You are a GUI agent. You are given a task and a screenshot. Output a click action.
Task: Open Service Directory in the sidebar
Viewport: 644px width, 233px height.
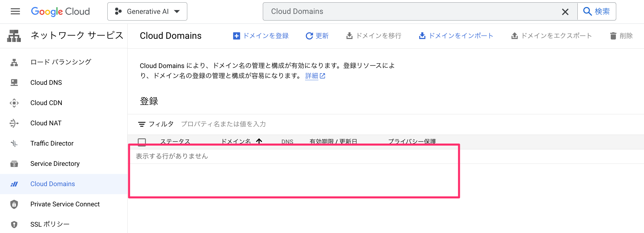(x=64, y=164)
